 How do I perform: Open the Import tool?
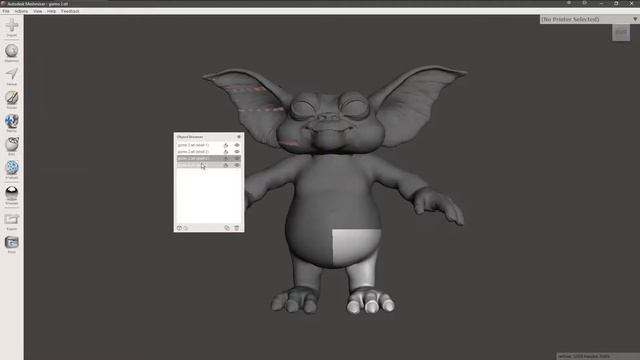(12, 26)
